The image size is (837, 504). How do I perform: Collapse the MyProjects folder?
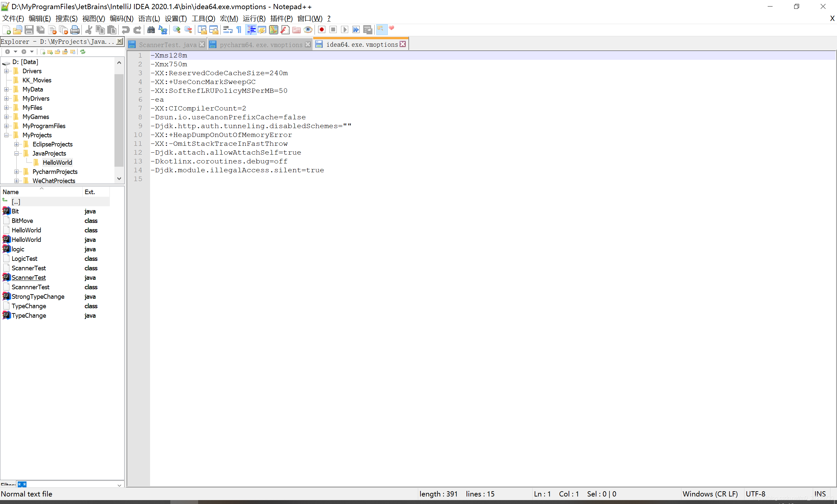pos(6,135)
